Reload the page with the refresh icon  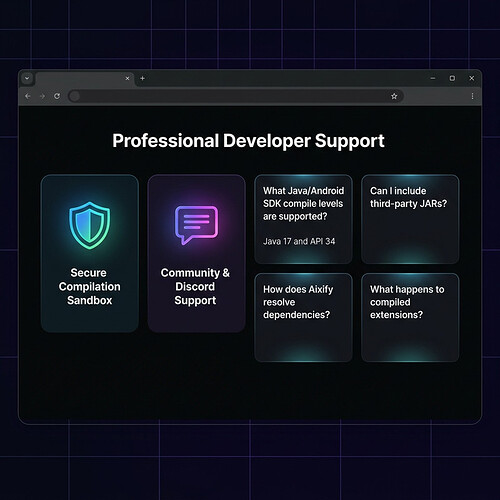(x=57, y=96)
